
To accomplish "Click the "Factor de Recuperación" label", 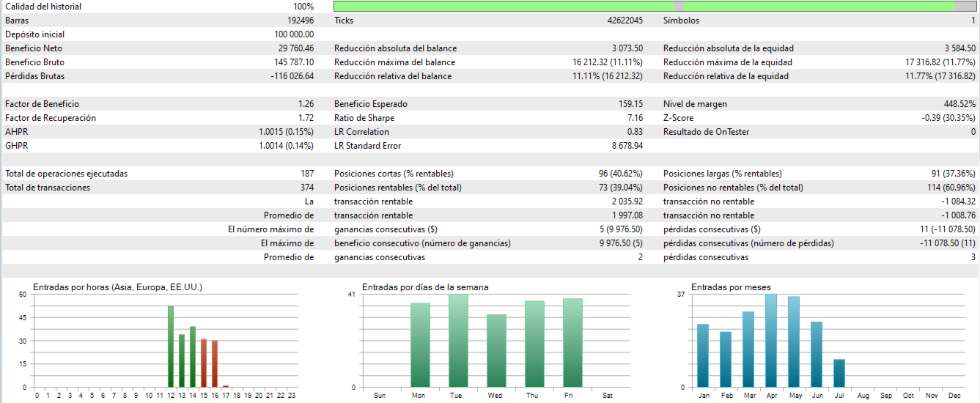I will [x=51, y=118].
